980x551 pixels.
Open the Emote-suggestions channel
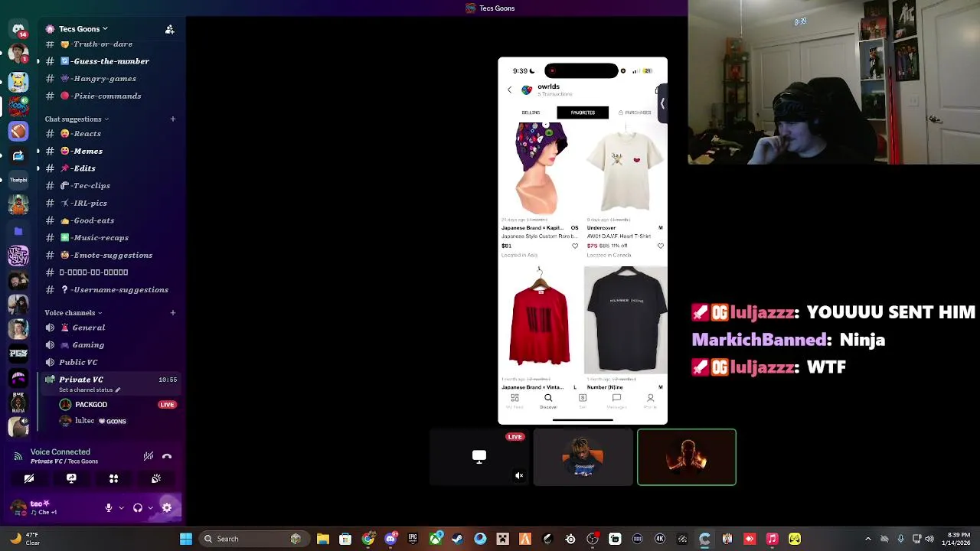(x=111, y=255)
